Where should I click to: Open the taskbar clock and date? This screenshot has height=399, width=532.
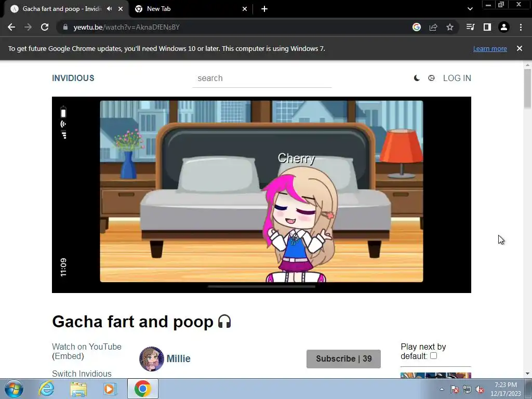coord(506,389)
